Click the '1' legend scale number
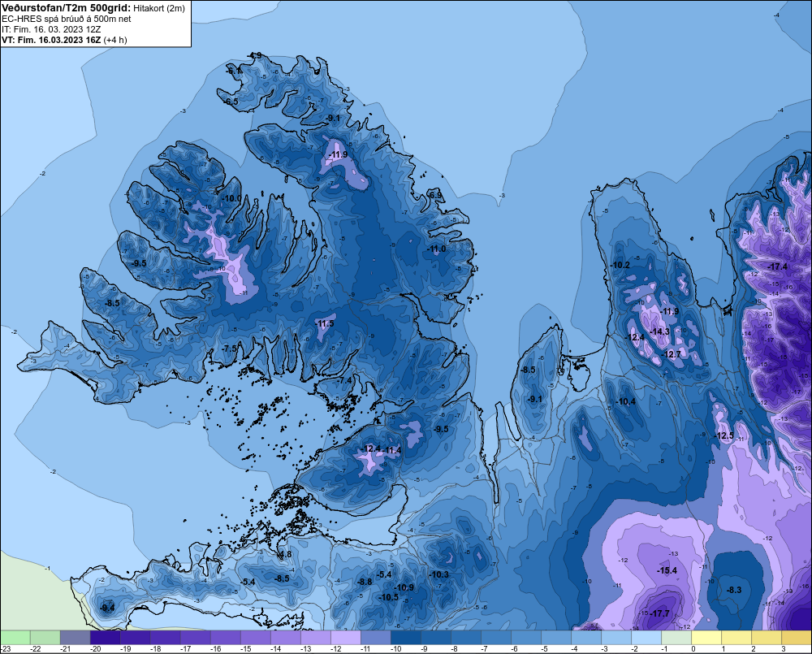The height and width of the screenshot is (654, 812). 723,649
